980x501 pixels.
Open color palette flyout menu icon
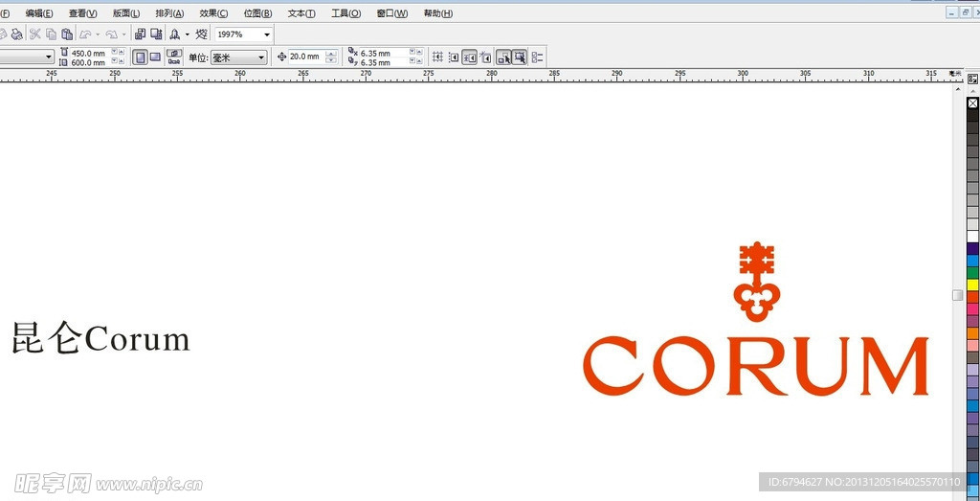coord(972,79)
